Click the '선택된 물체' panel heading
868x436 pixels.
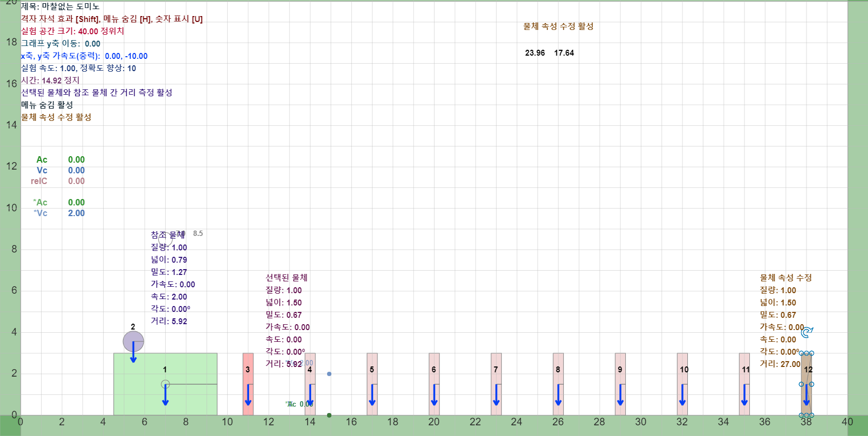pos(286,278)
